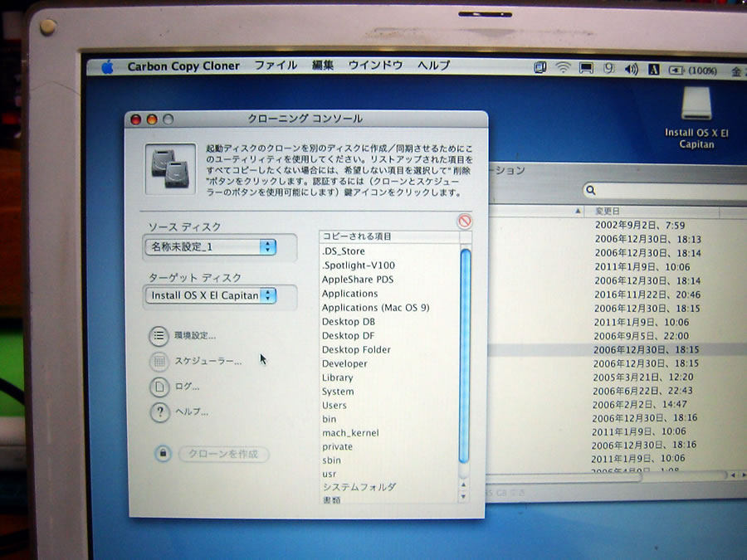
Task: Select .Spotlight-V100 in the items list
Action: 359,265
